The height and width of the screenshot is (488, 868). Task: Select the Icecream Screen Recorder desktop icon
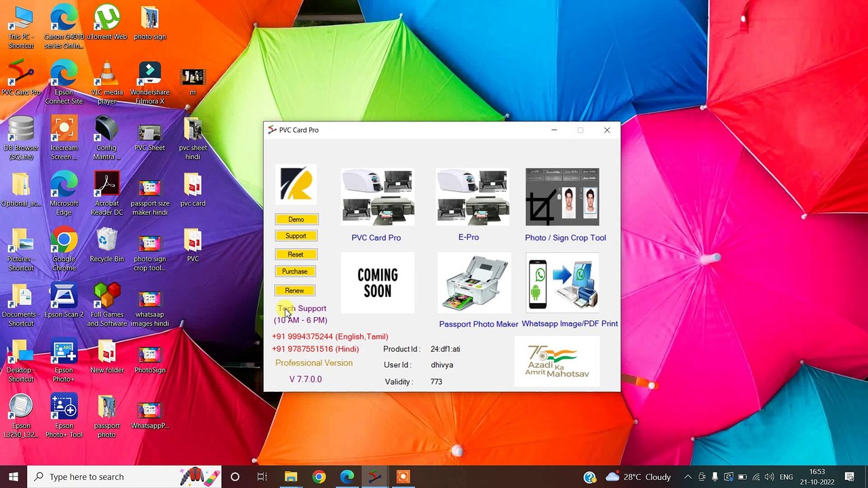pos(64,139)
